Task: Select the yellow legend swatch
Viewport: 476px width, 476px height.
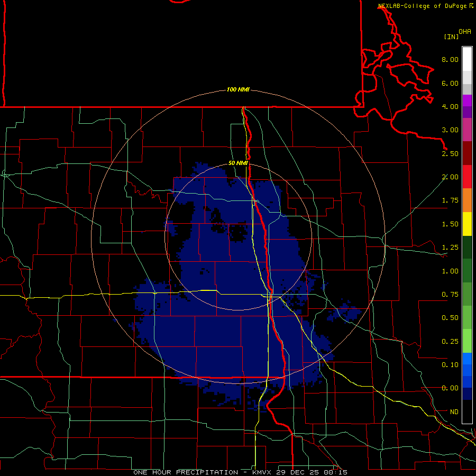Action: [467, 224]
